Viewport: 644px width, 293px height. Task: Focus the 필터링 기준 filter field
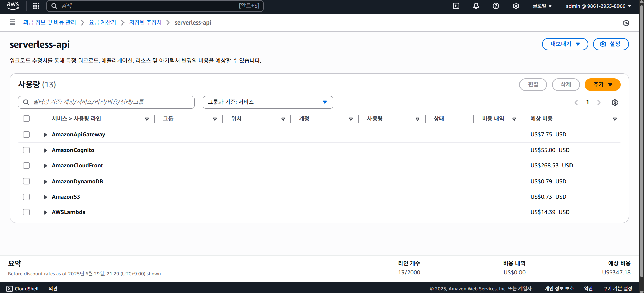[x=106, y=102]
